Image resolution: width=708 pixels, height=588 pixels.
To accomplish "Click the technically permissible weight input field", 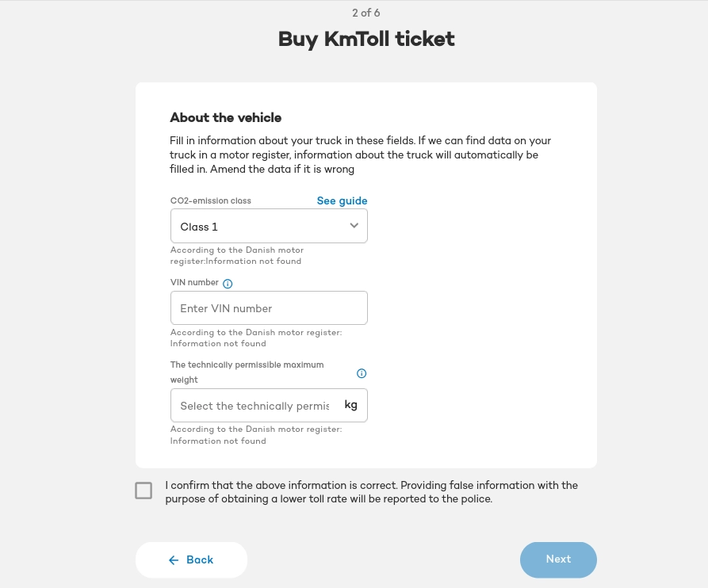I will (x=254, y=406).
